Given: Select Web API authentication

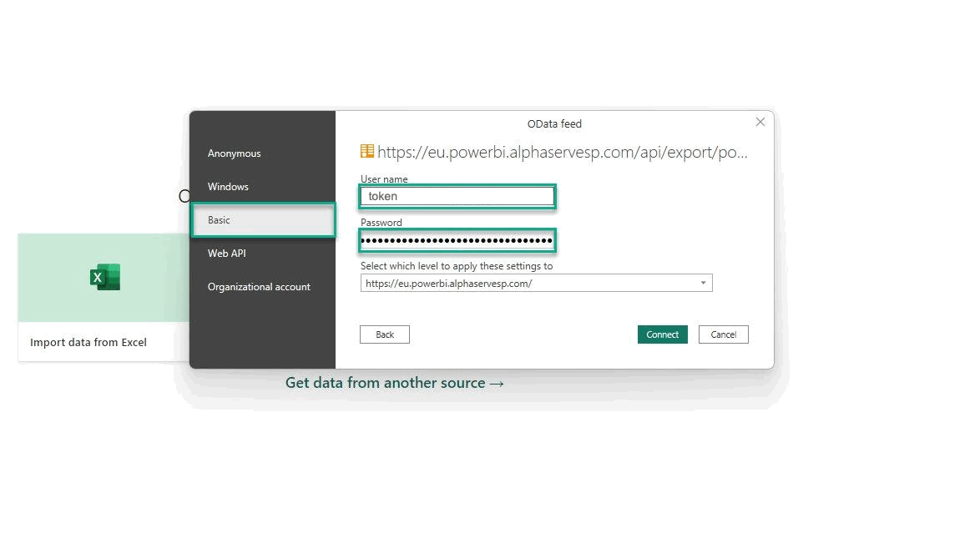Looking at the screenshot, I should click(x=226, y=254).
